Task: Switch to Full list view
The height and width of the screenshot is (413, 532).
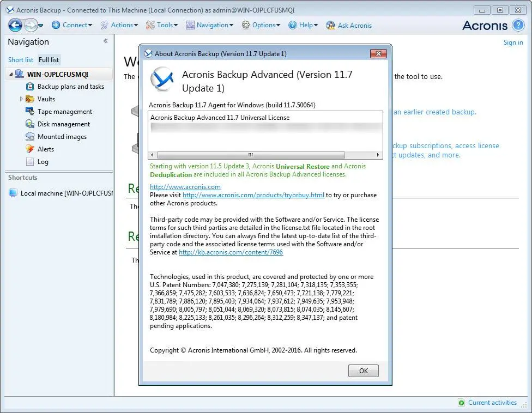Action: tap(49, 60)
